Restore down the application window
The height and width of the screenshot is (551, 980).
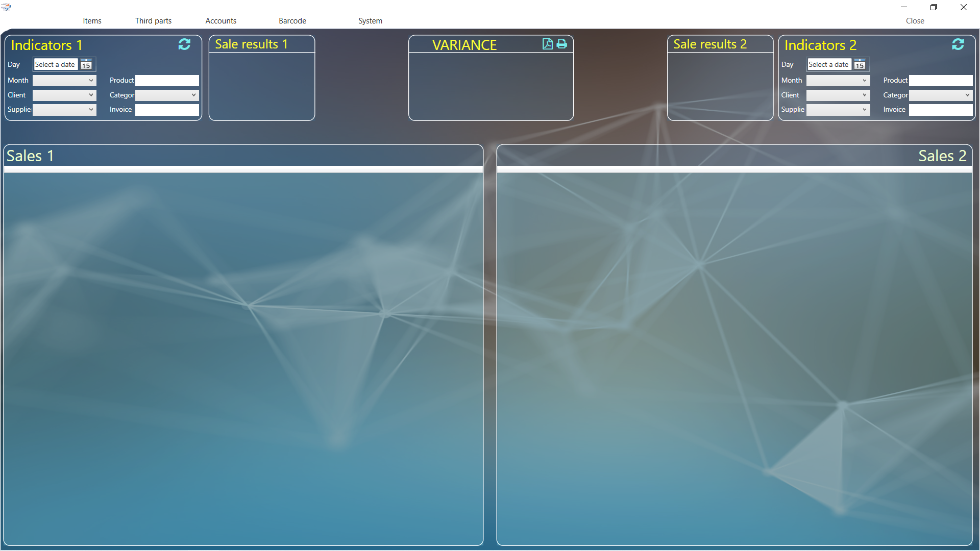[x=934, y=7]
